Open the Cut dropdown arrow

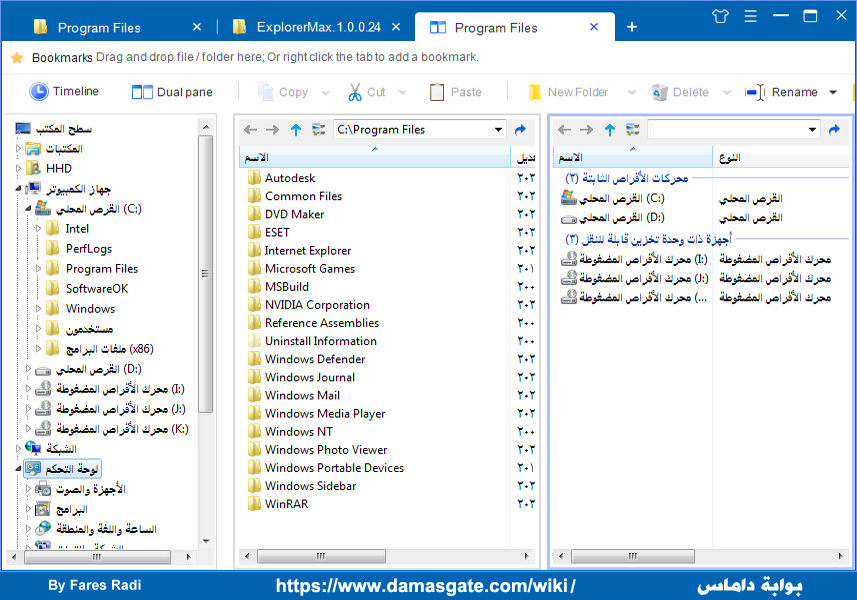click(403, 92)
